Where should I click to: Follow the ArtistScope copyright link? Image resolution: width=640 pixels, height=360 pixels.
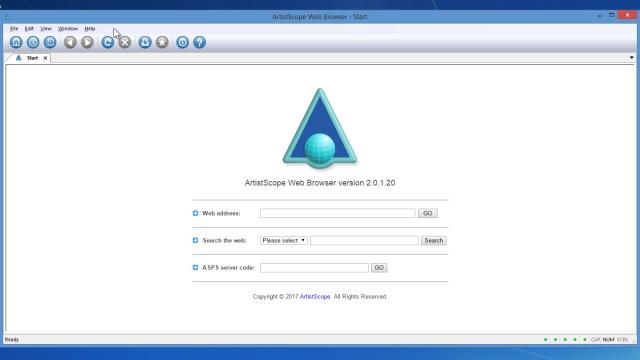tap(315, 297)
